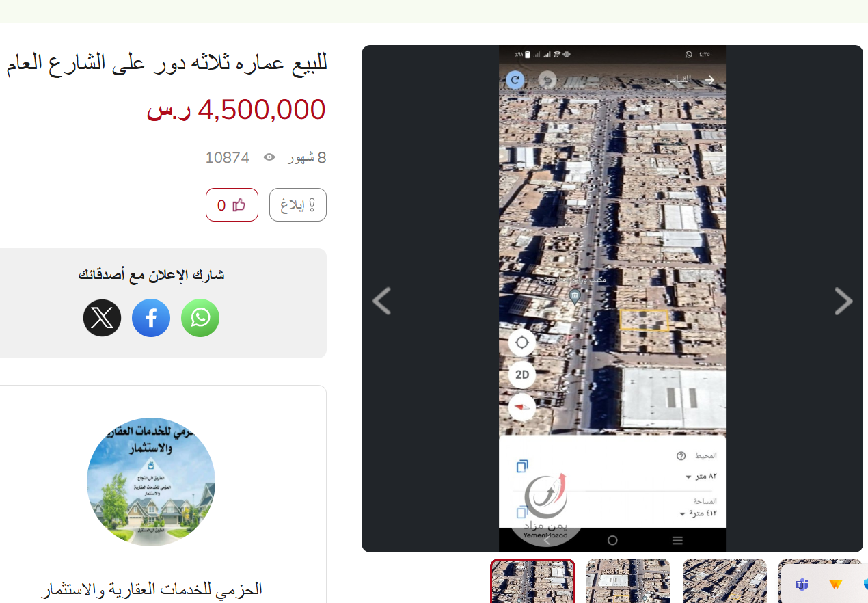Select the second gallery thumbnail
868x603 pixels.
628,581
